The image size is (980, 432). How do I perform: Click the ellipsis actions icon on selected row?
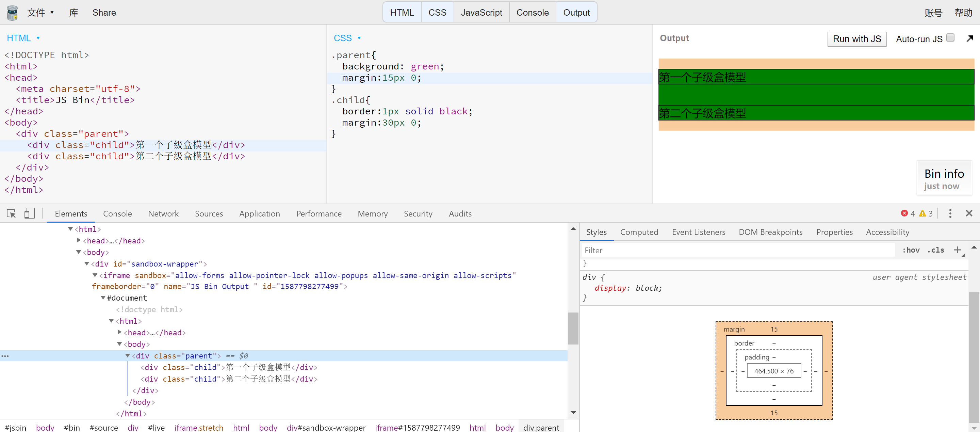click(x=5, y=356)
